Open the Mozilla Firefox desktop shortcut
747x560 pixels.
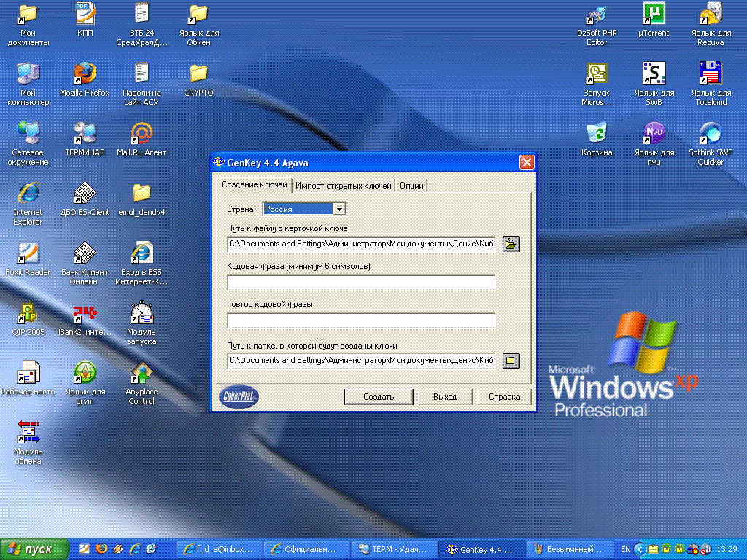click(x=85, y=74)
